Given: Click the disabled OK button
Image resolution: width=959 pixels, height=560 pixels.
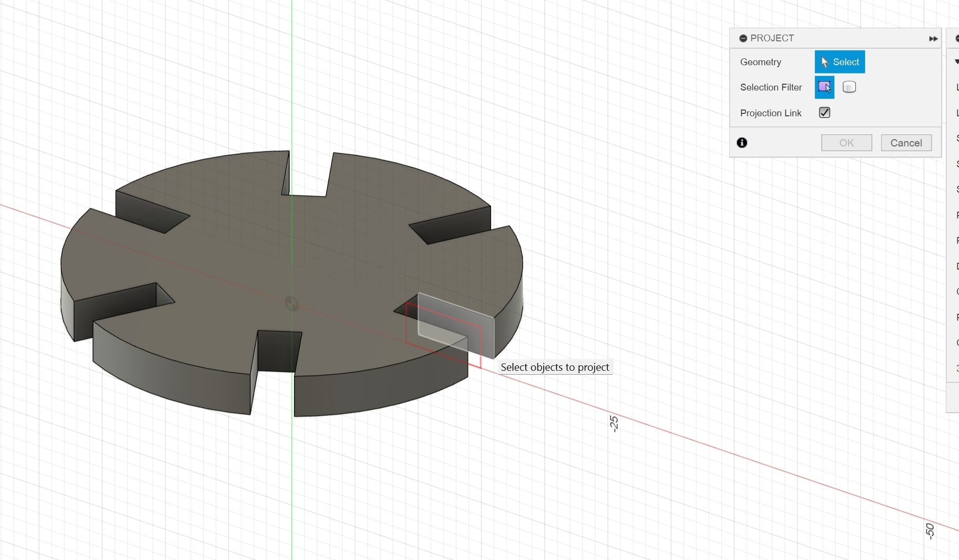Looking at the screenshot, I should (x=847, y=143).
